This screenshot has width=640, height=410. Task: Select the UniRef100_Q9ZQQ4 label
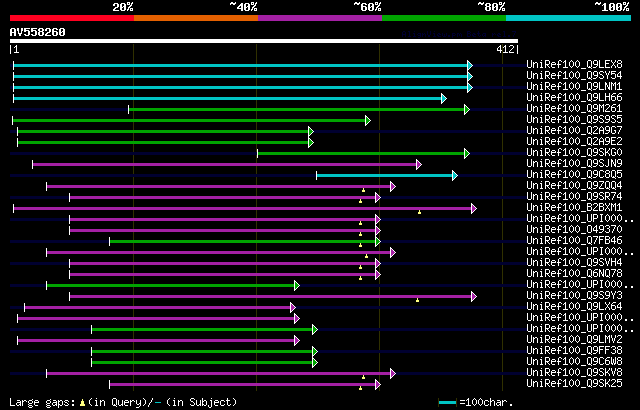point(574,186)
